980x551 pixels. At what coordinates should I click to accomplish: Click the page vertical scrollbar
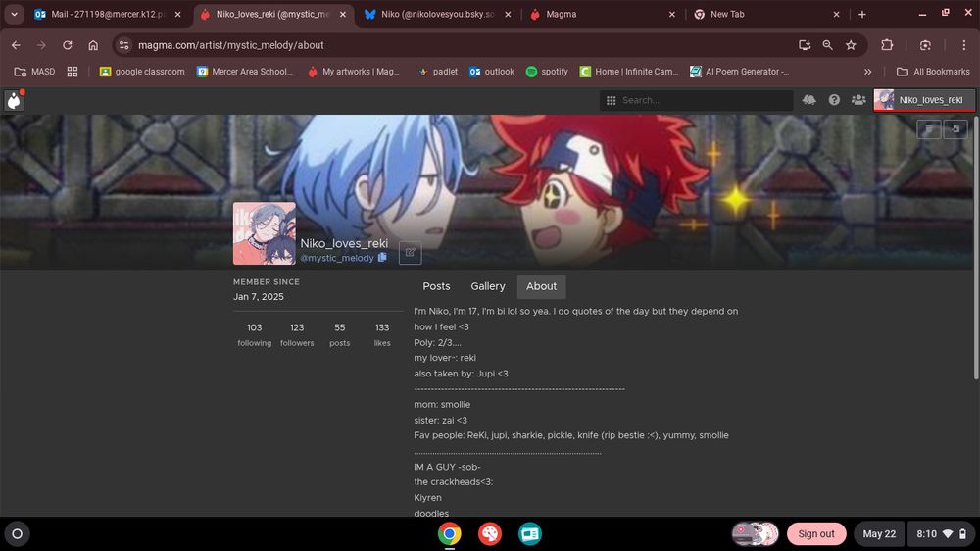point(976,247)
